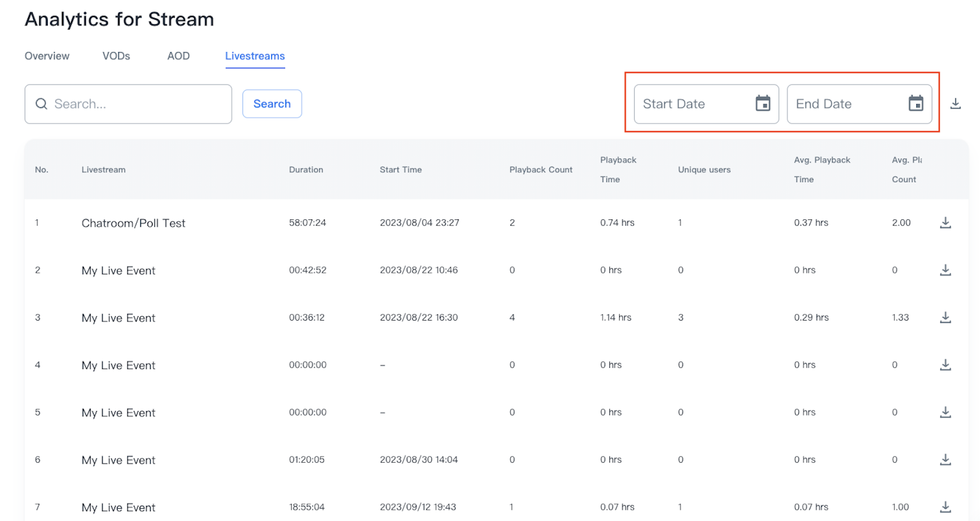Image resolution: width=980 pixels, height=521 pixels.
Task: Download report for livestream row 5
Action: pyautogui.click(x=945, y=412)
